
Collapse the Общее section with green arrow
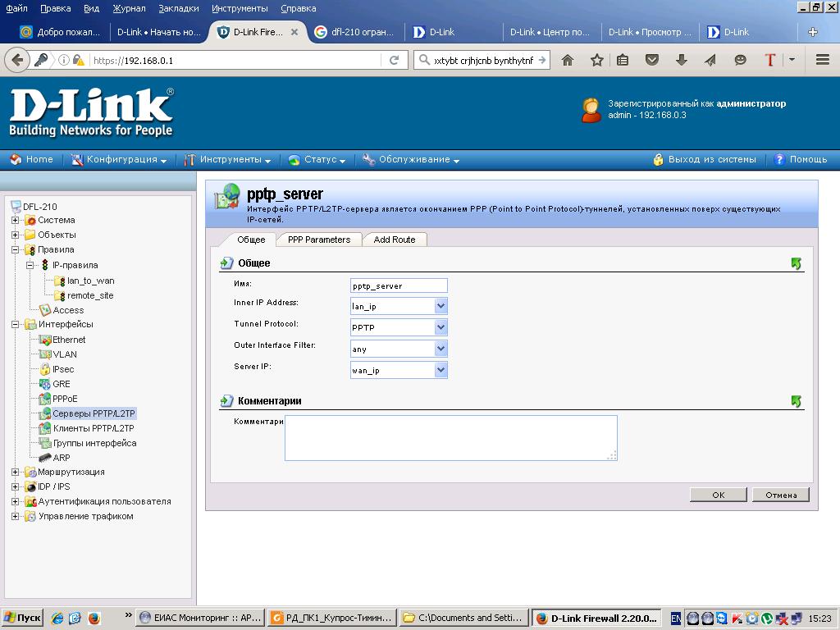(796, 264)
